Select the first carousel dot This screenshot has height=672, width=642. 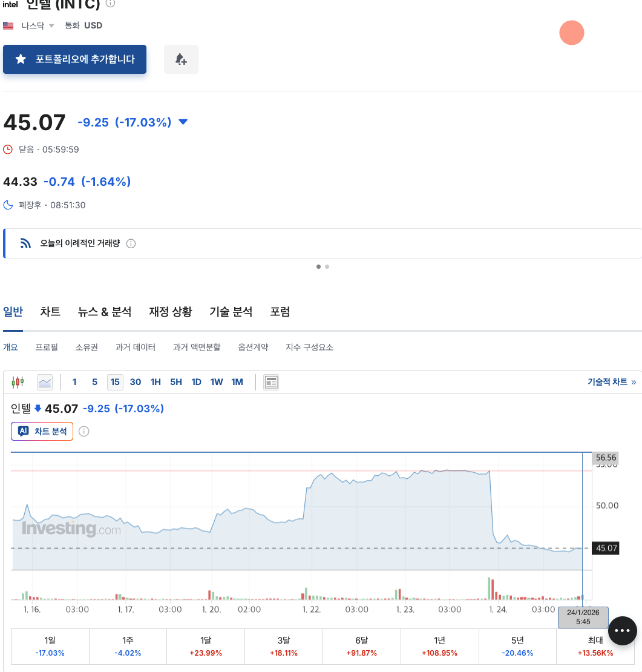pos(318,266)
